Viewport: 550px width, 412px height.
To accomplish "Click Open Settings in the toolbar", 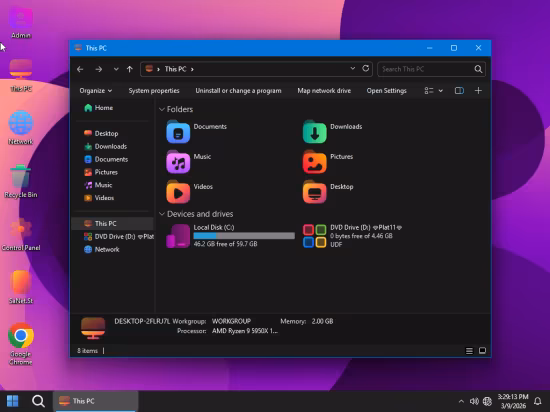I will (387, 90).
